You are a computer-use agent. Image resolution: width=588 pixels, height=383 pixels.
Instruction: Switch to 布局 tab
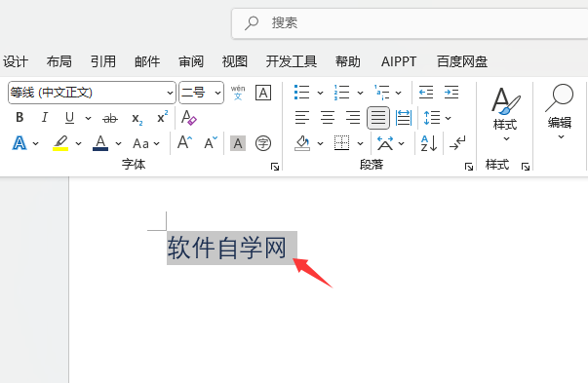point(59,61)
